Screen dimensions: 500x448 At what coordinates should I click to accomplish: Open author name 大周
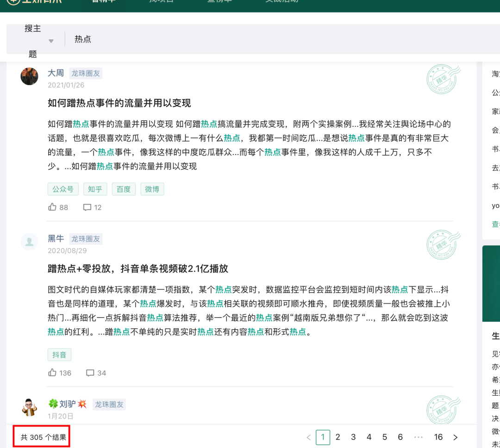click(x=56, y=73)
